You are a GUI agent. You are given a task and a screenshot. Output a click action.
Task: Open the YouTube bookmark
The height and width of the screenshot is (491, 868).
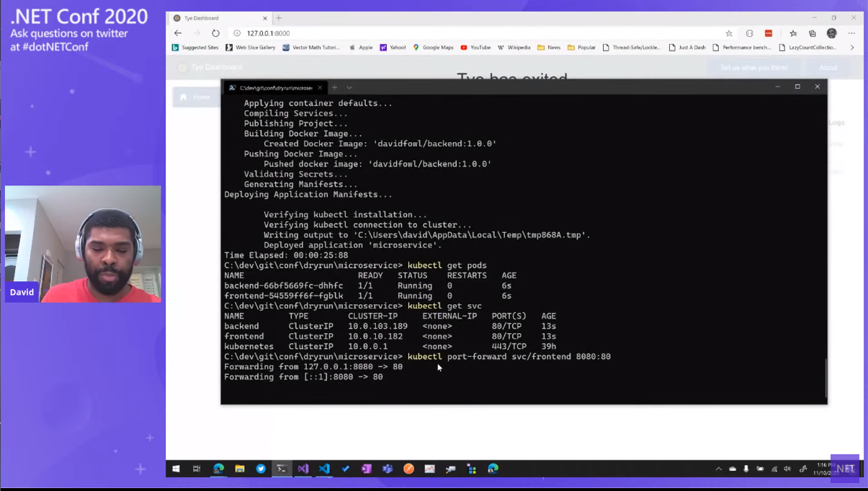tap(475, 48)
